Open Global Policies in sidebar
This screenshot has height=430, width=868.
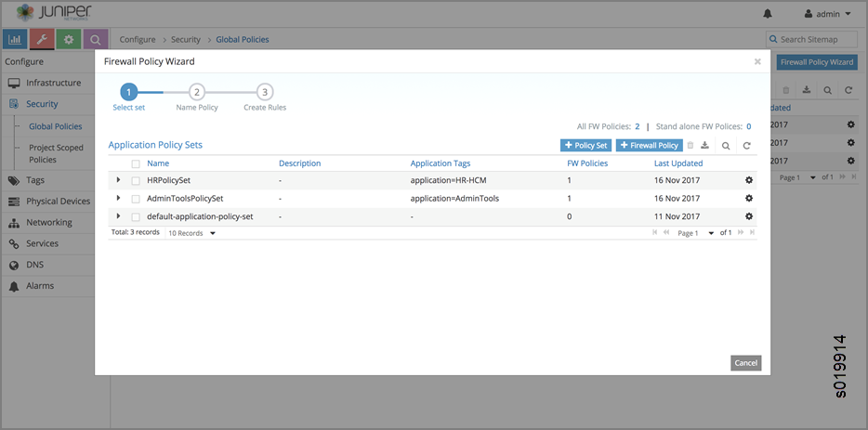[56, 126]
